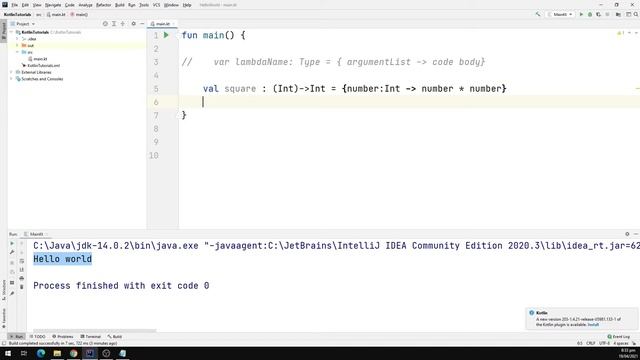The width and height of the screenshot is (640, 360).
Task: Open Terminal tool window
Action: click(x=91, y=337)
